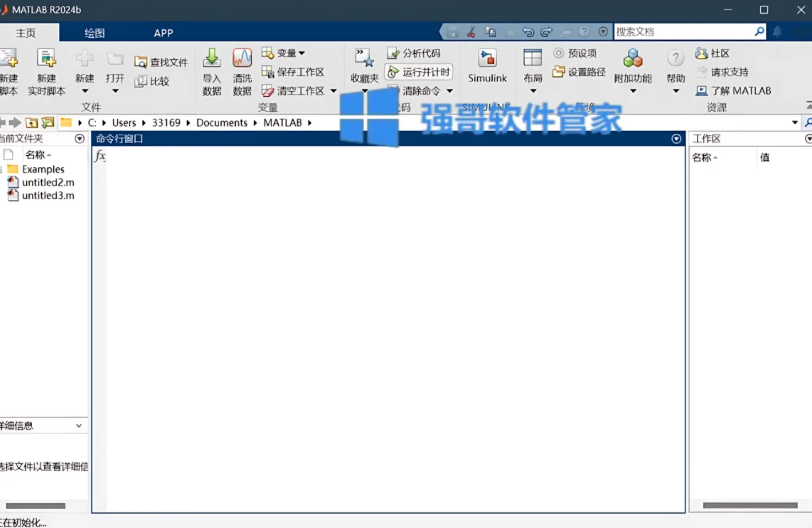This screenshot has width=812, height=528.
Task: Click the forward navigation arrow in address bar
Action: 15,123
